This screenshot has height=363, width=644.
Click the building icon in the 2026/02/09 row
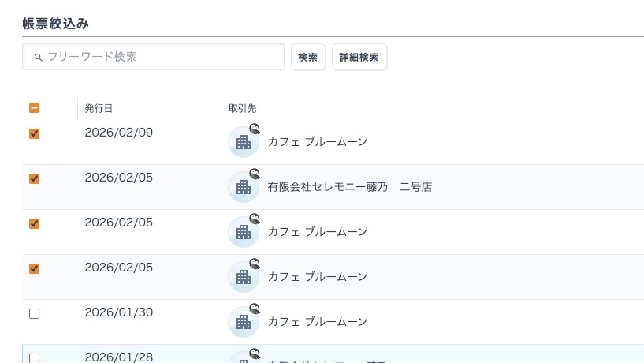[243, 143]
